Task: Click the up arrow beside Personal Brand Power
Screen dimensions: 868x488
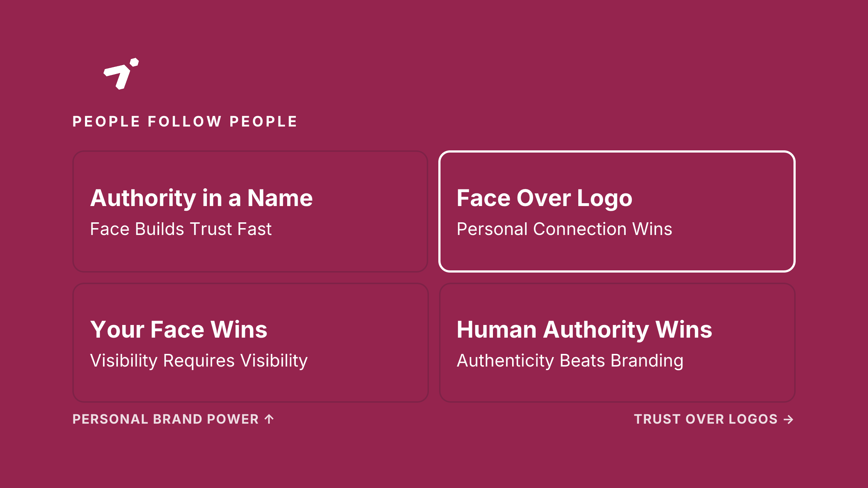Action: pos(269,419)
